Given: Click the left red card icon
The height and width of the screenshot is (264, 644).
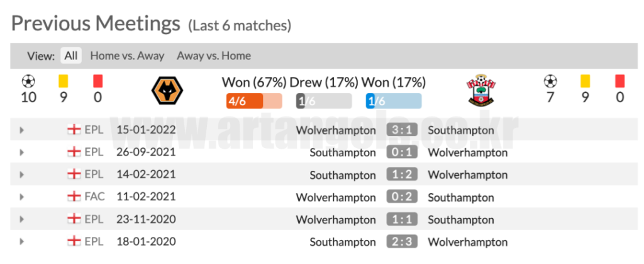Looking at the screenshot, I should pyautogui.click(x=97, y=81).
